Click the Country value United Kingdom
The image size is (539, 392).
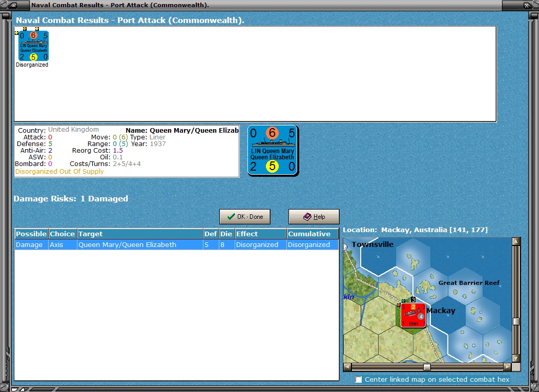(x=73, y=130)
